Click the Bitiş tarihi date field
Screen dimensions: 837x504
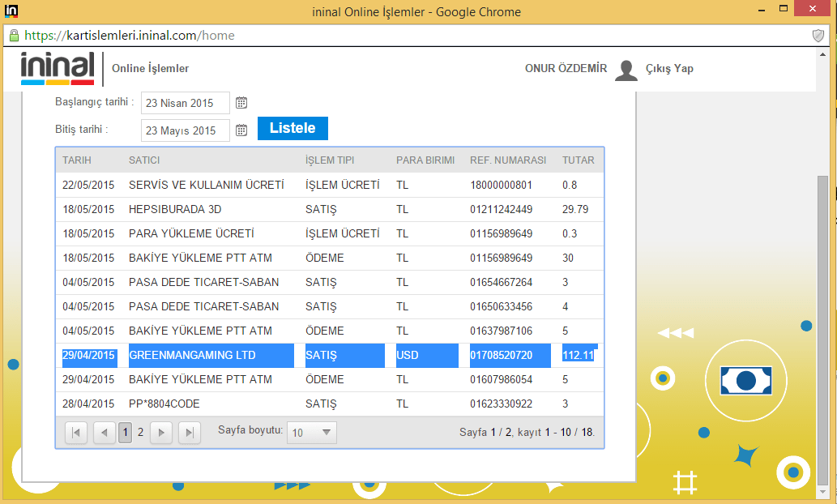[x=186, y=130]
